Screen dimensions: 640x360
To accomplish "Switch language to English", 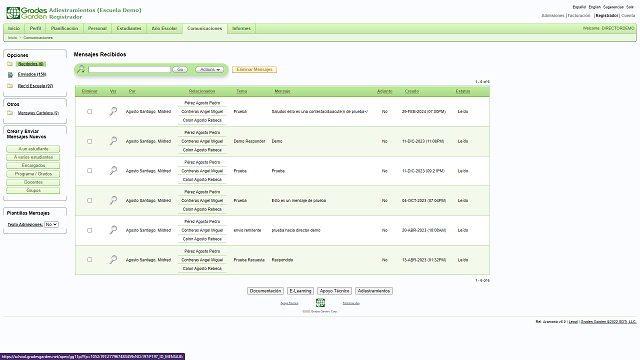I will click(594, 7).
